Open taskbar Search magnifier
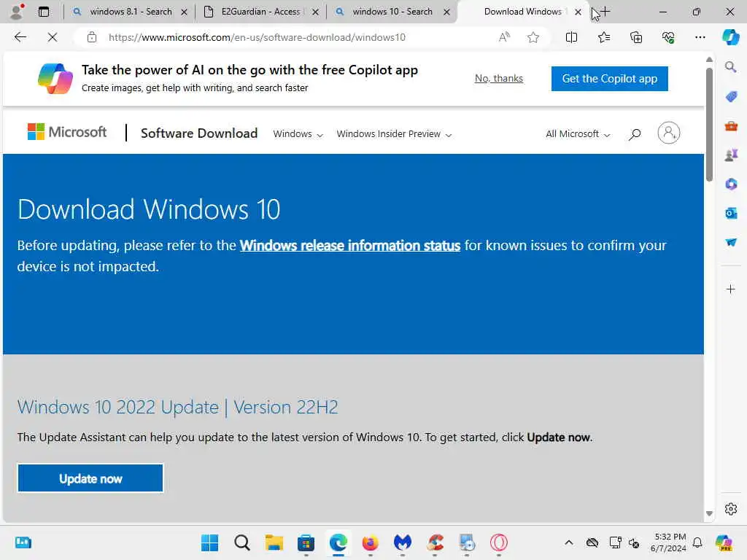The image size is (747, 560). pyautogui.click(x=242, y=542)
